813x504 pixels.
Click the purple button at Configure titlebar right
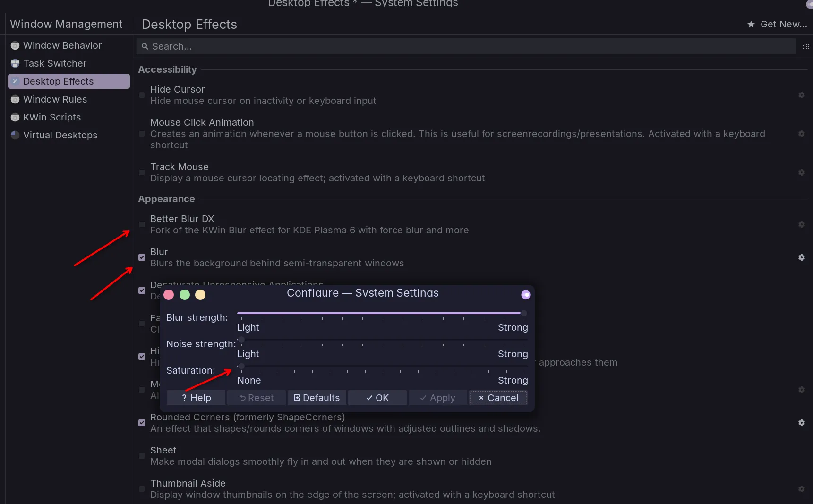pos(526,295)
